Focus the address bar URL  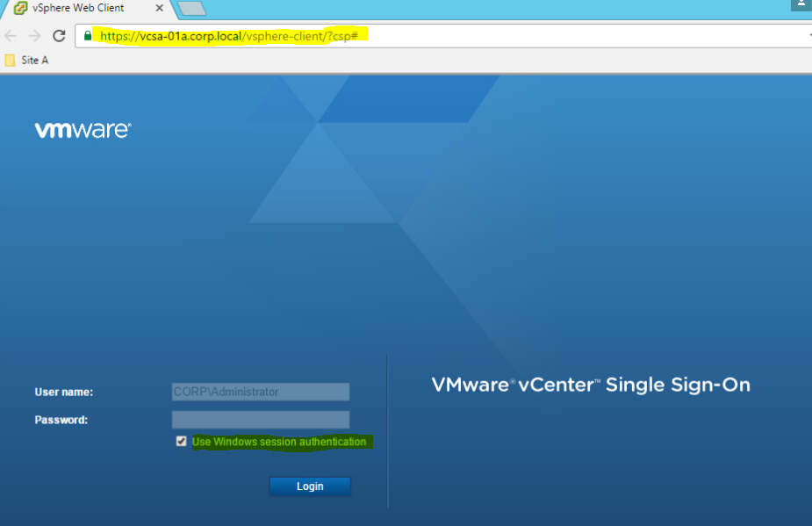point(229,36)
